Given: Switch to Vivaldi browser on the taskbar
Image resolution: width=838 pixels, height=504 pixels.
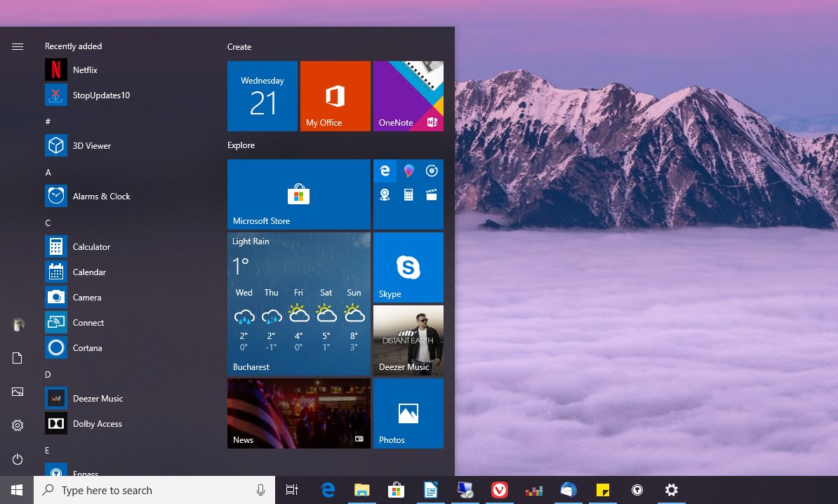Looking at the screenshot, I should point(499,490).
